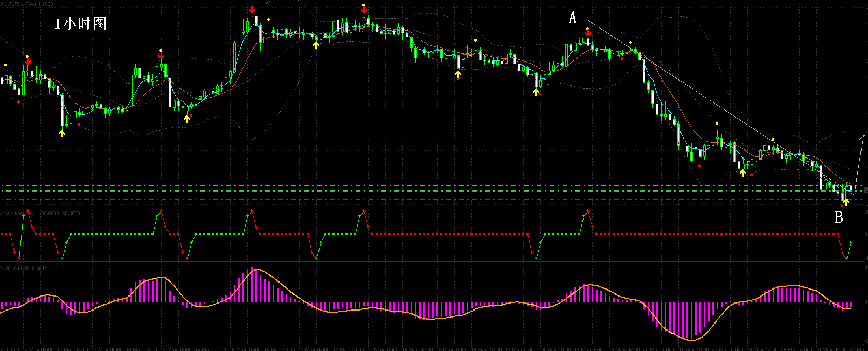Click the 24 May 04:00 time label
Image resolution: width=868 pixels, height=351 pixels.
coord(831,349)
